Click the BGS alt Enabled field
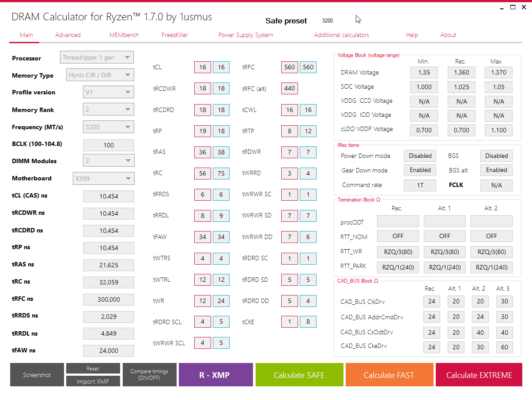Image resolution: width=532 pixels, height=400 pixels. click(496, 170)
